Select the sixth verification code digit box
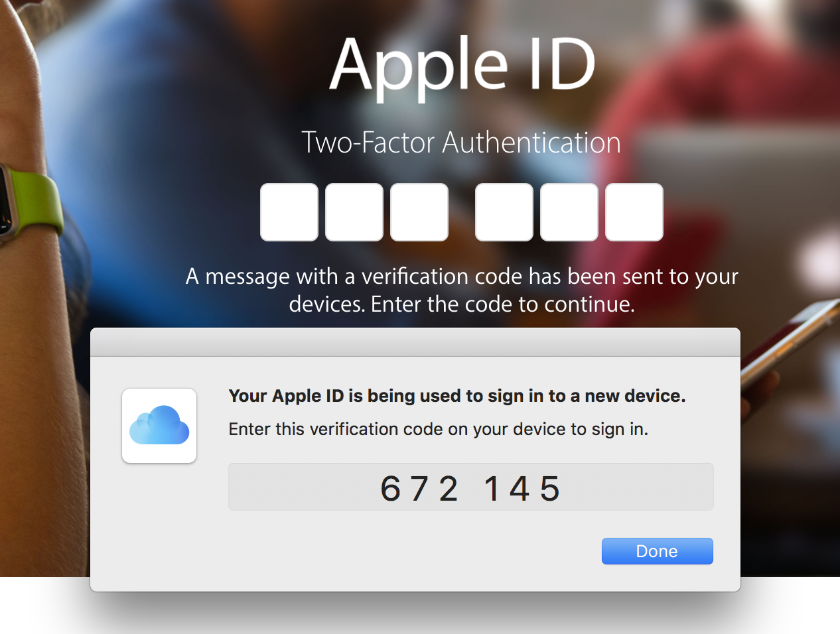This screenshot has height=634, width=840. click(x=634, y=212)
